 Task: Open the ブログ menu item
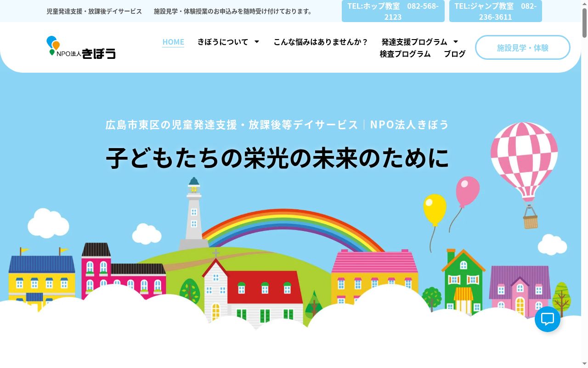click(455, 54)
